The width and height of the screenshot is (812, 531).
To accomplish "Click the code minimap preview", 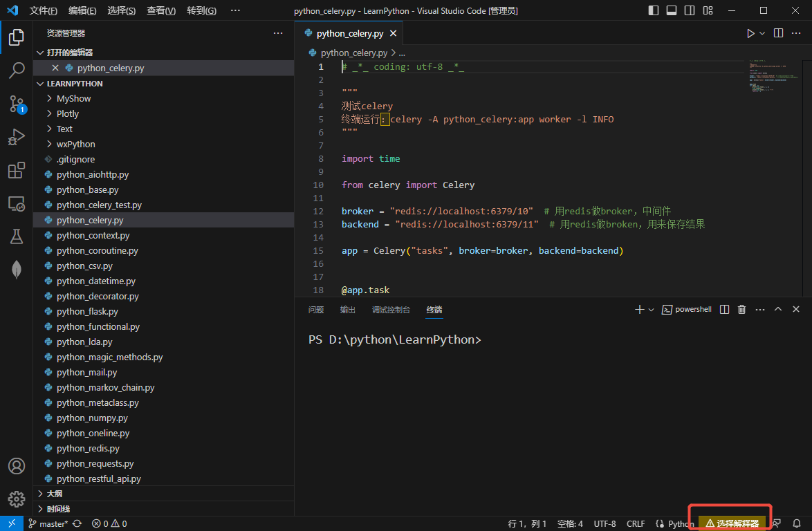I will click(x=773, y=75).
